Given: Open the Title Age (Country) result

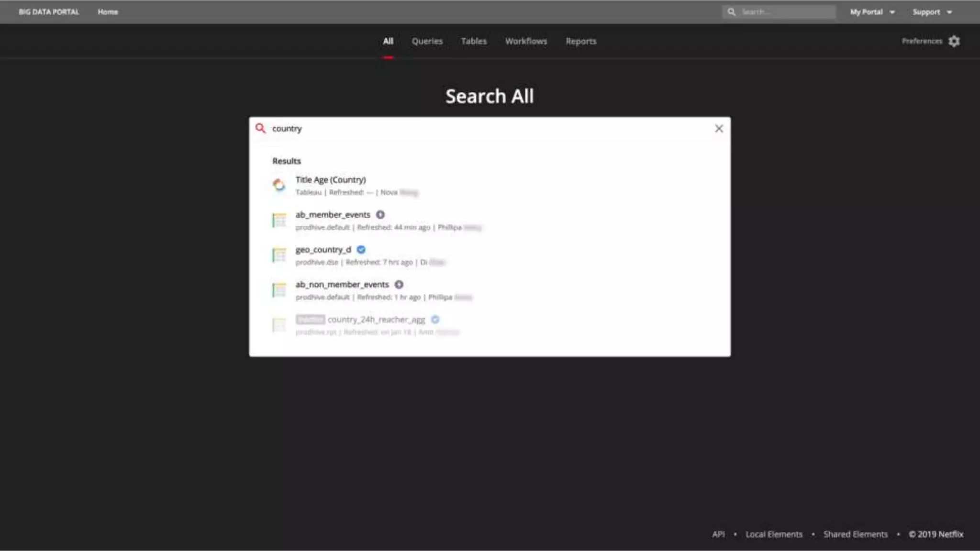Looking at the screenshot, I should [331, 180].
